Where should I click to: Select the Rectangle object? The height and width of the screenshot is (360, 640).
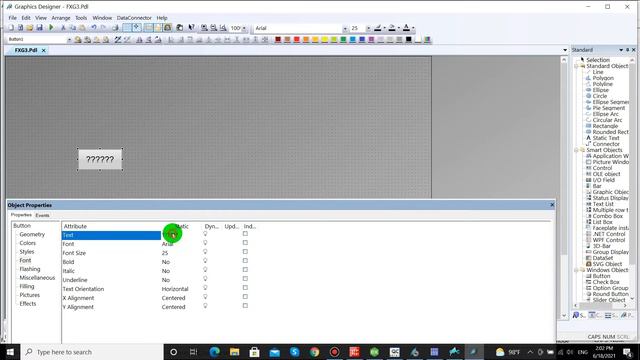click(x=605, y=126)
